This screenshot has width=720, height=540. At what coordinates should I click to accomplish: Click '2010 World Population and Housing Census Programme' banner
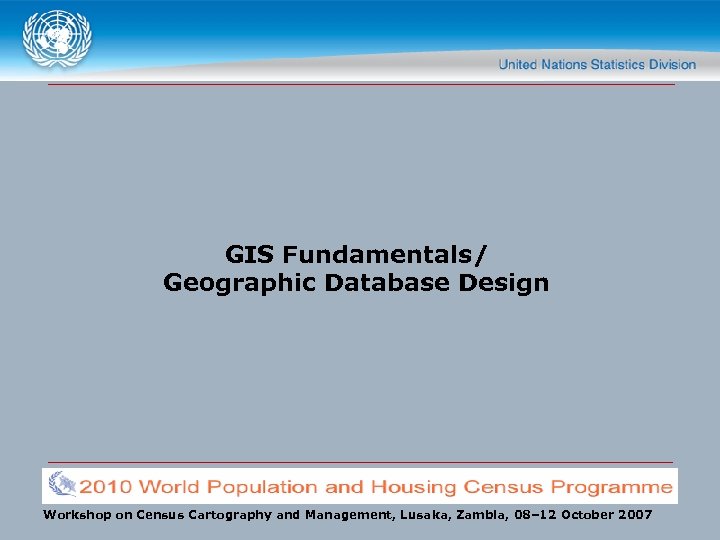[360, 486]
